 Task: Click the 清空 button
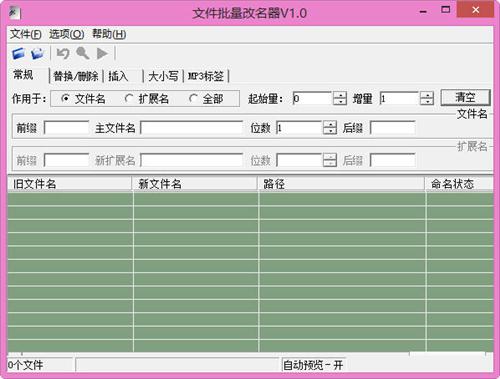click(x=465, y=98)
